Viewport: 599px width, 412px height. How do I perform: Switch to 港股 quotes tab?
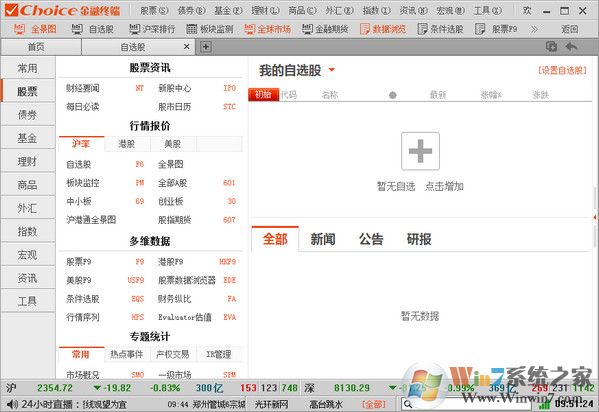click(127, 144)
